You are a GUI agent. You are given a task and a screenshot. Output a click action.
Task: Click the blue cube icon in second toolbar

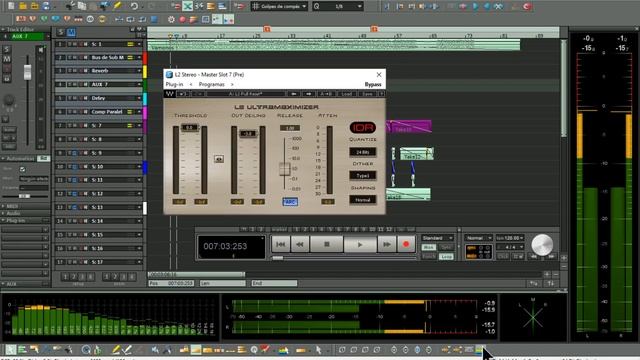(x=154, y=19)
